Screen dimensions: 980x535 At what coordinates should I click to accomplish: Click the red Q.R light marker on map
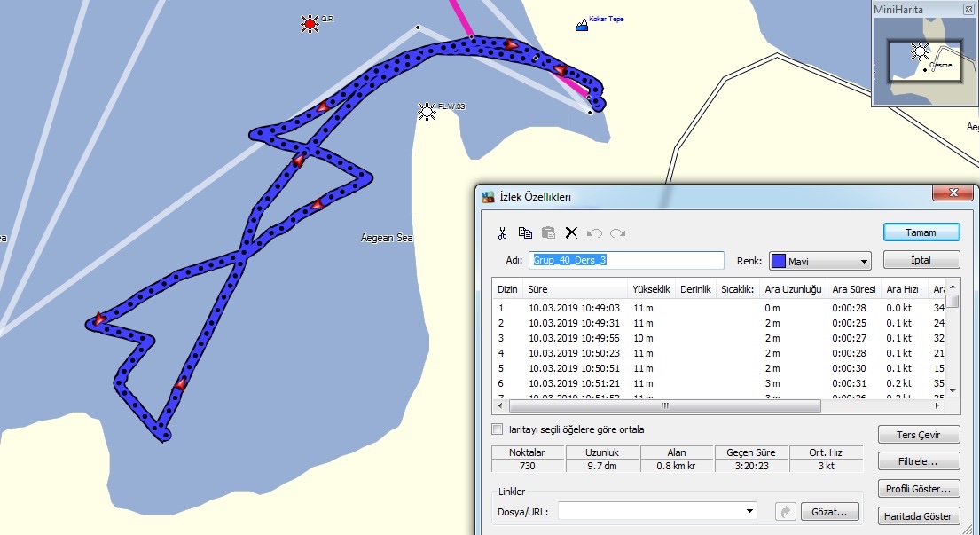[x=310, y=24]
